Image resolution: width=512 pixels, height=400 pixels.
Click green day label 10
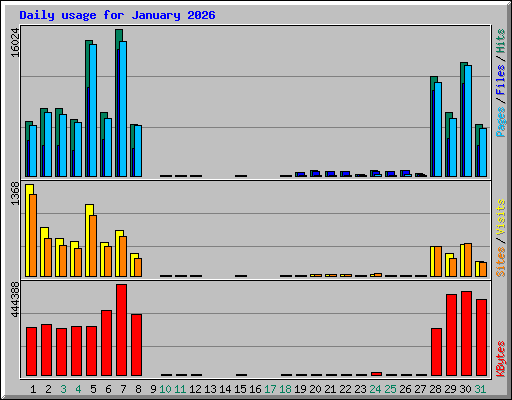click(x=165, y=389)
